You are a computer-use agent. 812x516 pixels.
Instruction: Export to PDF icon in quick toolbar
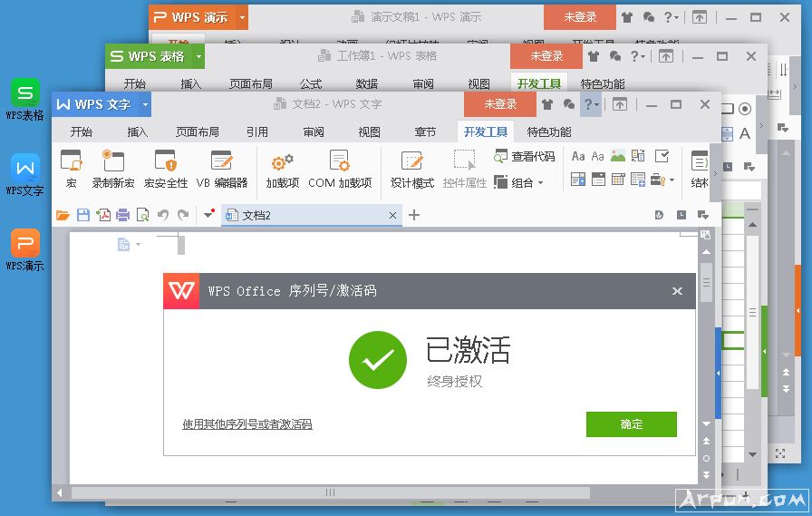[103, 215]
